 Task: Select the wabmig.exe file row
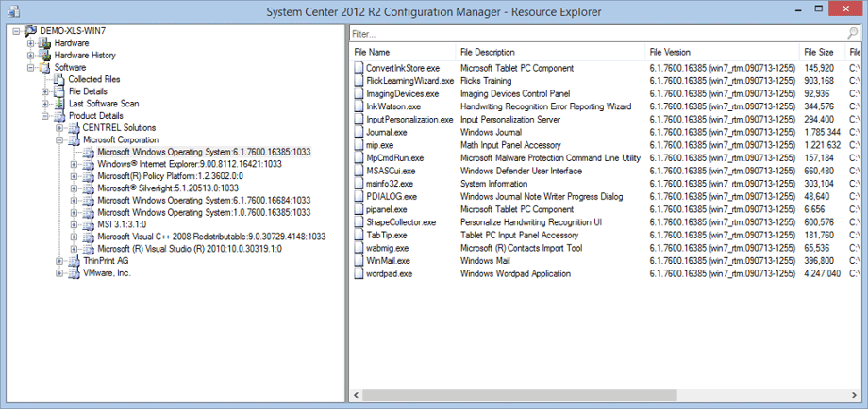tap(607, 248)
